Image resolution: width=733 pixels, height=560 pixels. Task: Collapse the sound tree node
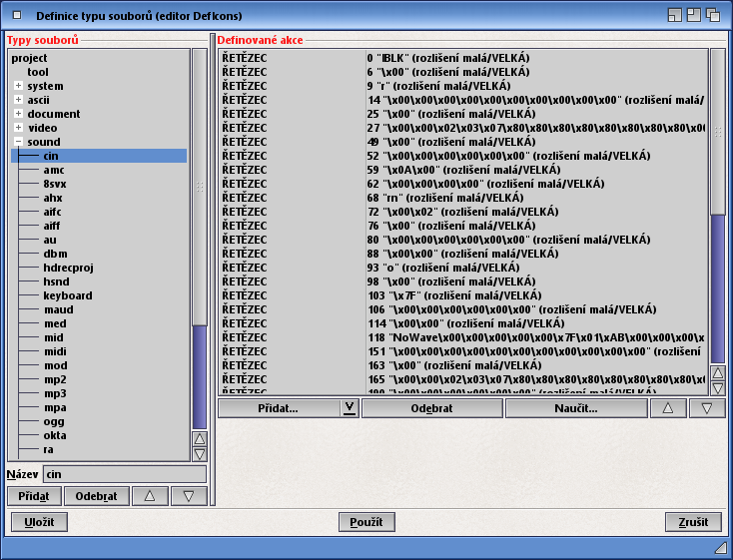(18, 142)
